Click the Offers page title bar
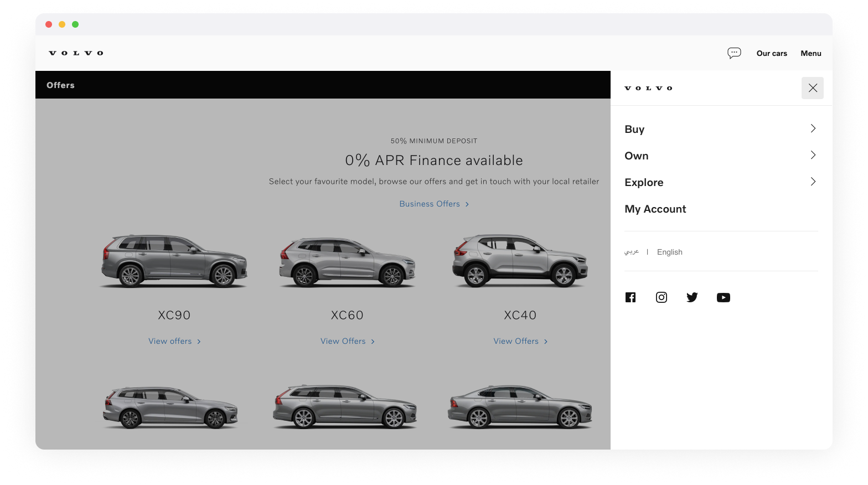 [x=323, y=85]
